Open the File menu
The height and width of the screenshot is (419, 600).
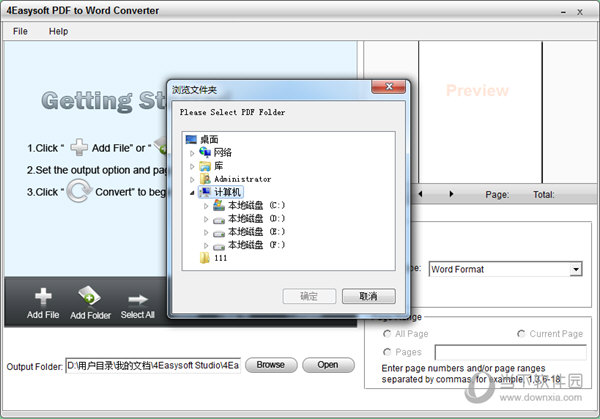coord(20,31)
